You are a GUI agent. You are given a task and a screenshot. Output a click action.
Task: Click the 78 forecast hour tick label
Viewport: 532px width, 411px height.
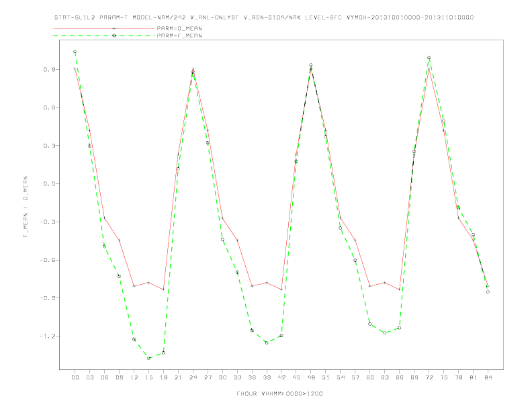458,377
